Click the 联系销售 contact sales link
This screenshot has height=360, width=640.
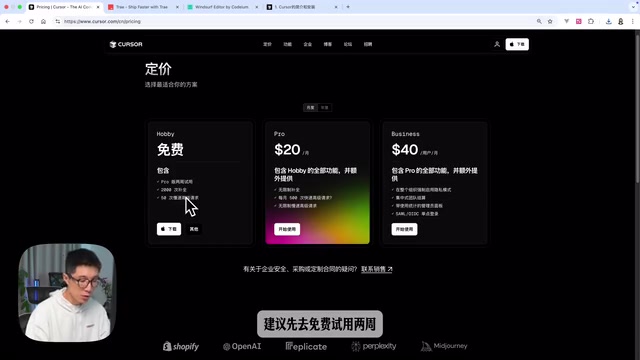[377, 269]
